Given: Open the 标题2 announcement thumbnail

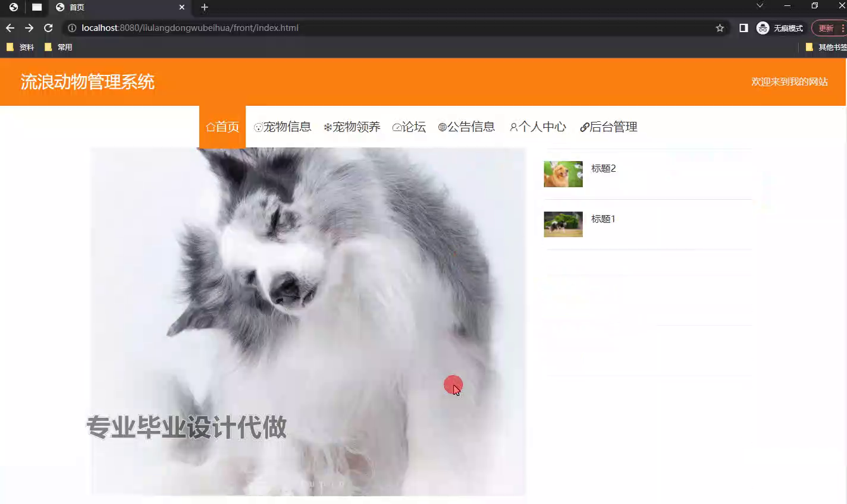Looking at the screenshot, I should coord(563,174).
